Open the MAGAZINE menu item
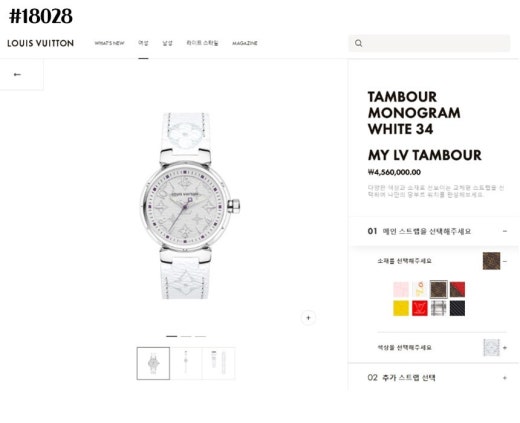The height and width of the screenshot is (423, 520). tap(245, 43)
